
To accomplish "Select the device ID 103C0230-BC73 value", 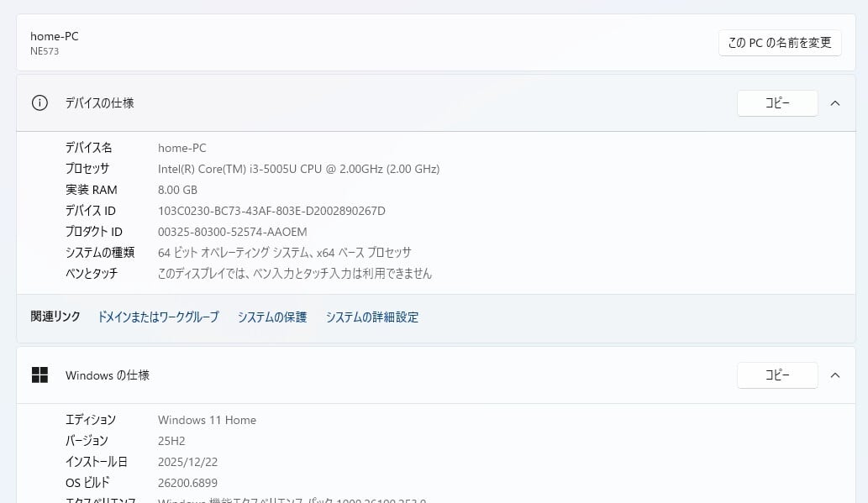I will (x=271, y=211).
